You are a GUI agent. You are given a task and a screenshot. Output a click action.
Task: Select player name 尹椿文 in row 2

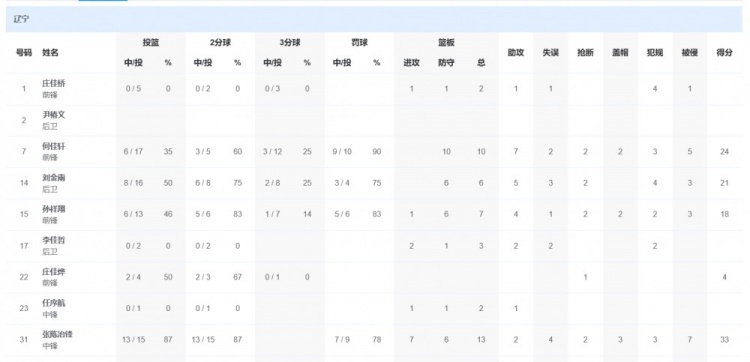[54, 115]
